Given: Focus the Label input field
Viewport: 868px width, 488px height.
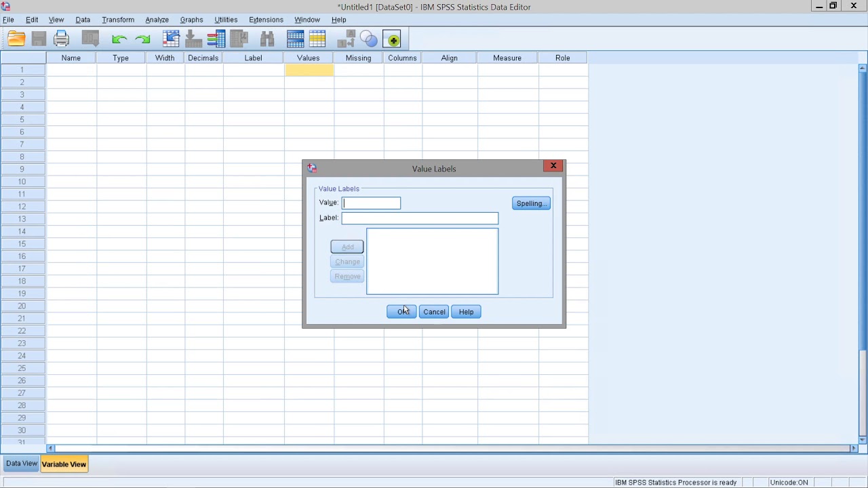Looking at the screenshot, I should pyautogui.click(x=420, y=218).
